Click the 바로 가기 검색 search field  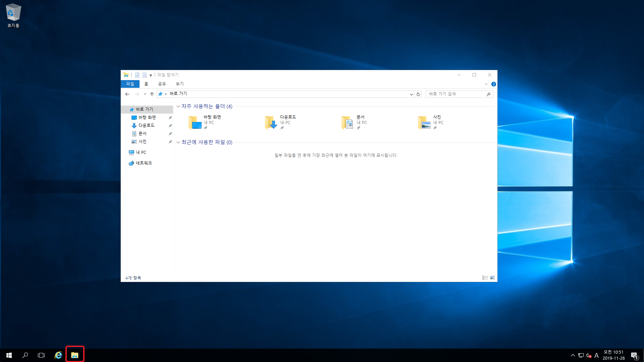pyautogui.click(x=459, y=94)
